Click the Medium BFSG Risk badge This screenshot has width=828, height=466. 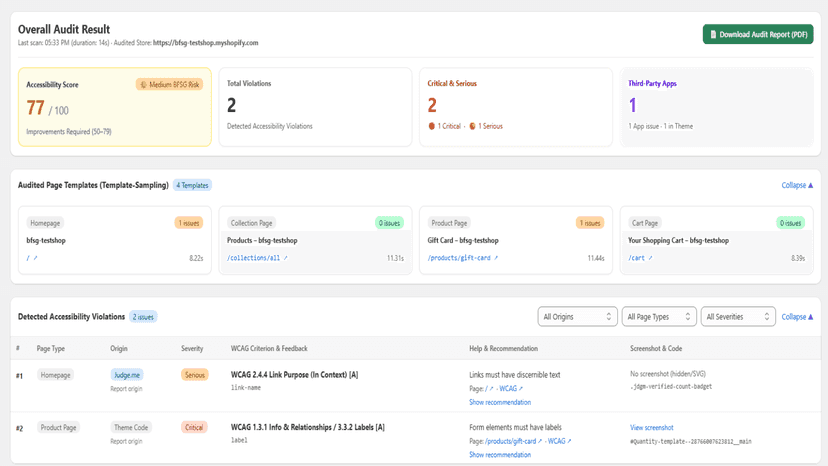pos(170,85)
